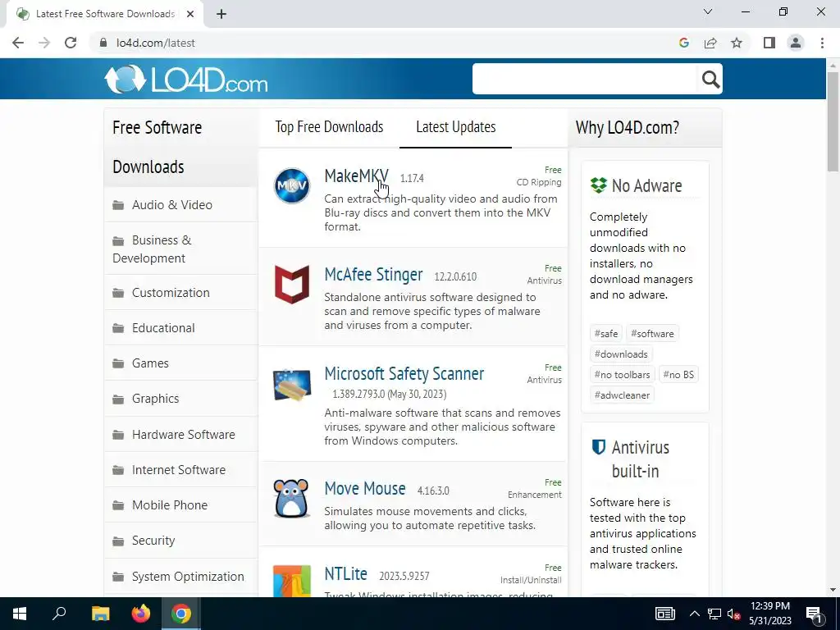840x630 pixels.
Task: Bookmark this page with the star
Action: pos(737,43)
